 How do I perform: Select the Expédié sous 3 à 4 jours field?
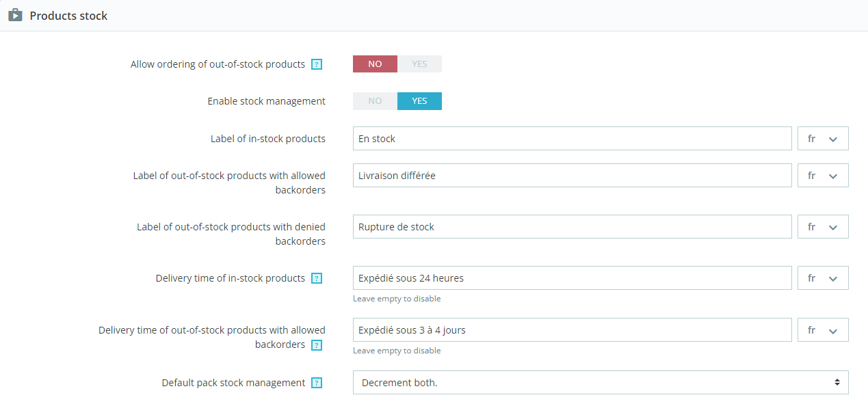572,329
